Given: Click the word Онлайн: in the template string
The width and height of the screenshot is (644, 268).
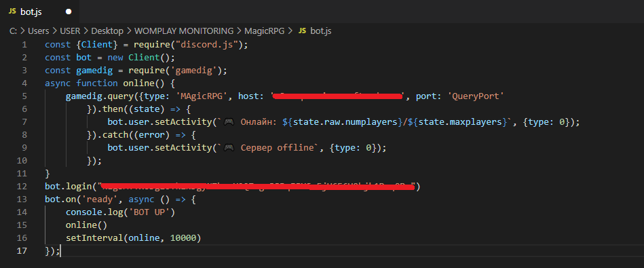Looking at the screenshot, I should coord(259,122).
